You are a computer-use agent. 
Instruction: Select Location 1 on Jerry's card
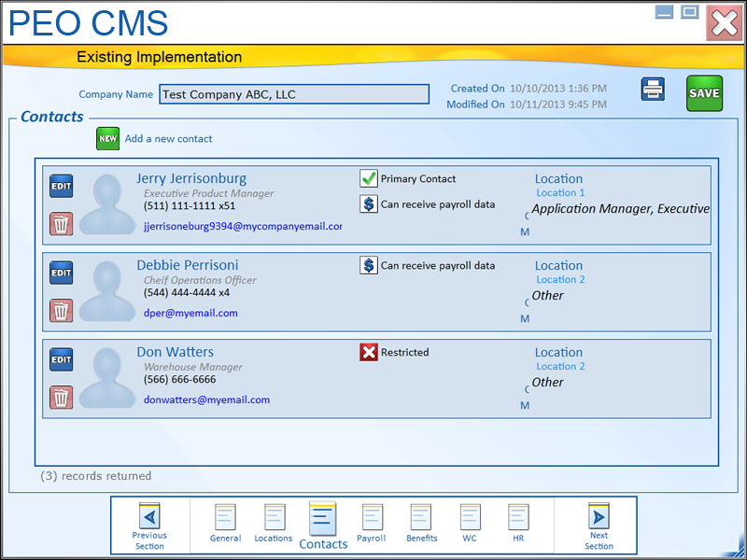point(560,193)
